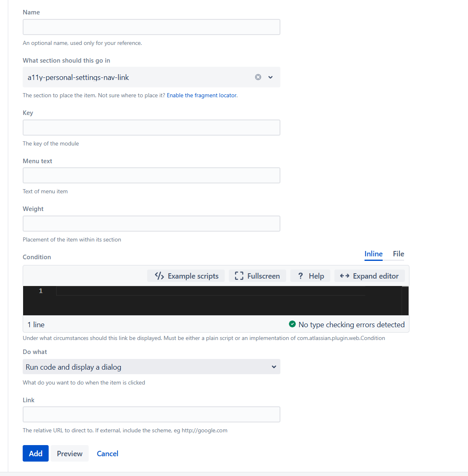
Task: Open the 'Do what' dropdown
Action: click(151, 367)
